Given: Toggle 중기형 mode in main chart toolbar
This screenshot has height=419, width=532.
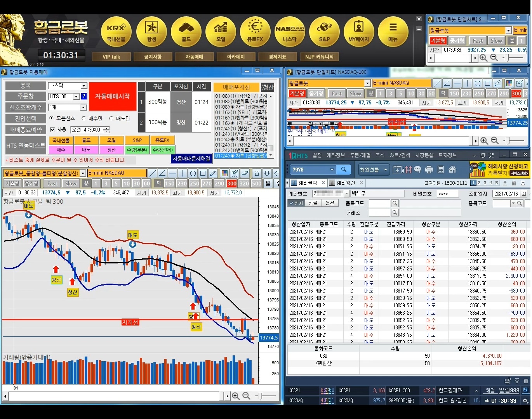Looking at the screenshot, I should click(x=31, y=184).
